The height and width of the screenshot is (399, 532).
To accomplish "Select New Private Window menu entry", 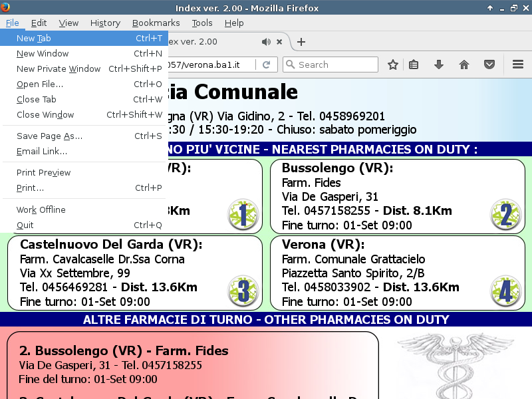I will pyautogui.click(x=59, y=68).
